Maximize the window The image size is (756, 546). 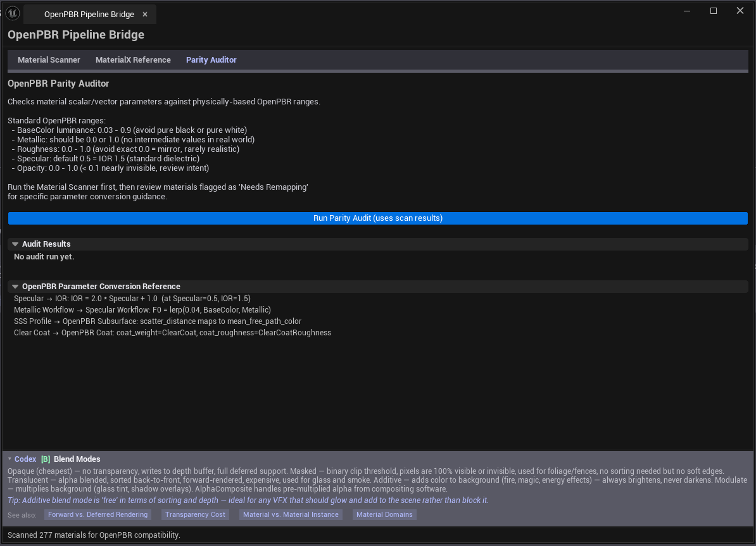(x=714, y=11)
